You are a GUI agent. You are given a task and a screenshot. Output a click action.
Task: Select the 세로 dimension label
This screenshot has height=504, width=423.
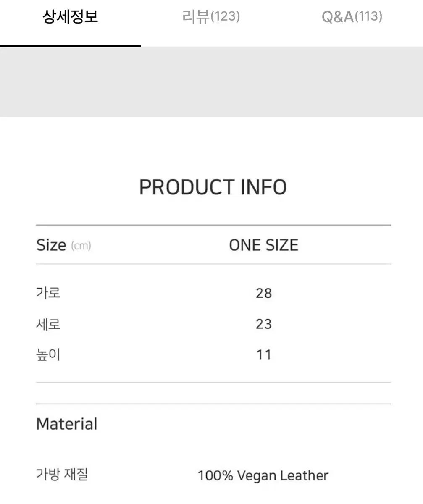coord(47,324)
